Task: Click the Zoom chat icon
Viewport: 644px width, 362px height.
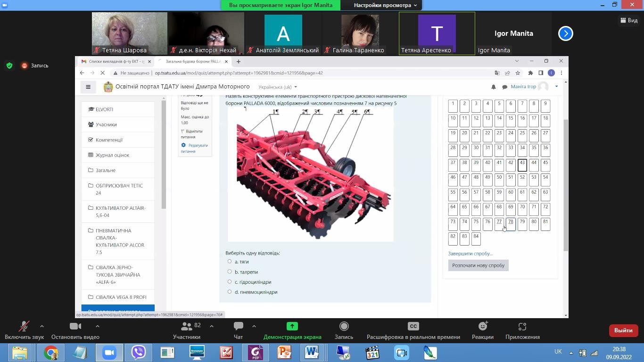Action: 238,327
